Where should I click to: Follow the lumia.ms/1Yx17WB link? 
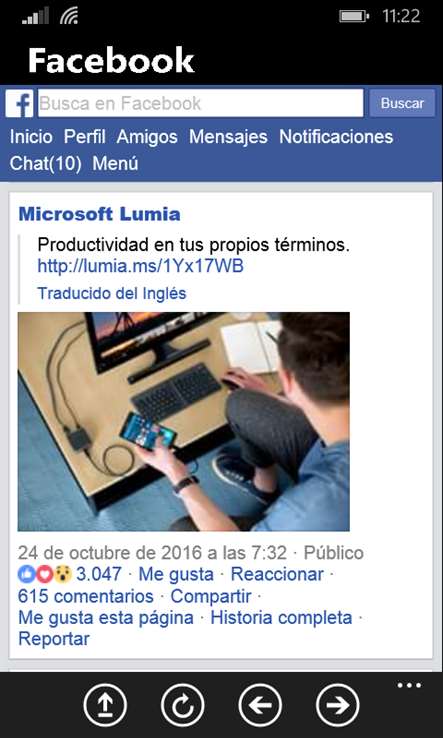click(140, 266)
